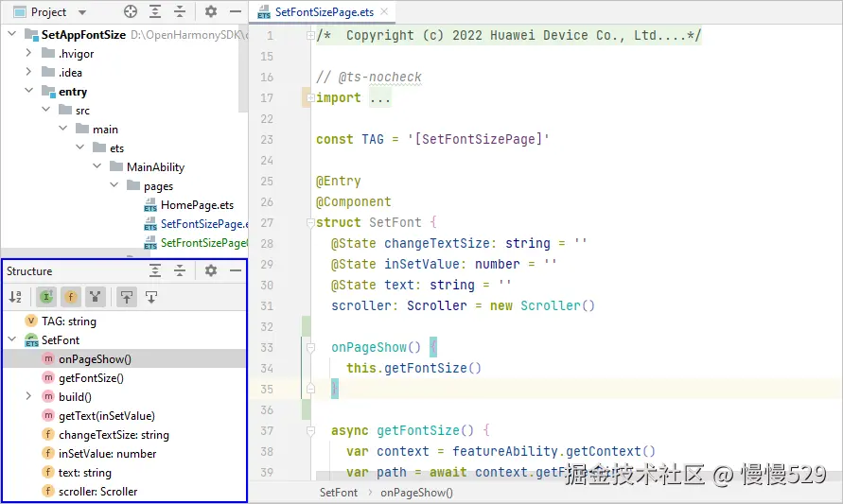The image size is (843, 504).
Task: Expand all in Project panel toolbar
Action: click(155, 11)
